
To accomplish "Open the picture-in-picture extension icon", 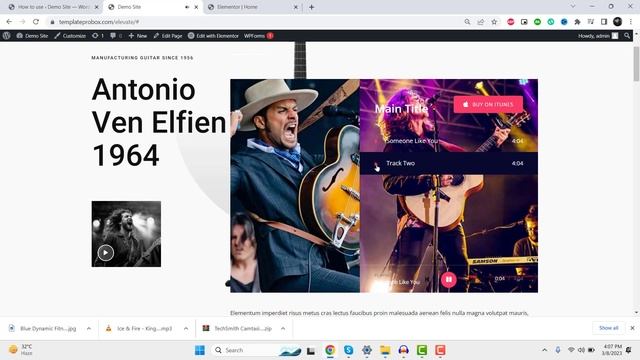I will pyautogui.click(x=524, y=22).
